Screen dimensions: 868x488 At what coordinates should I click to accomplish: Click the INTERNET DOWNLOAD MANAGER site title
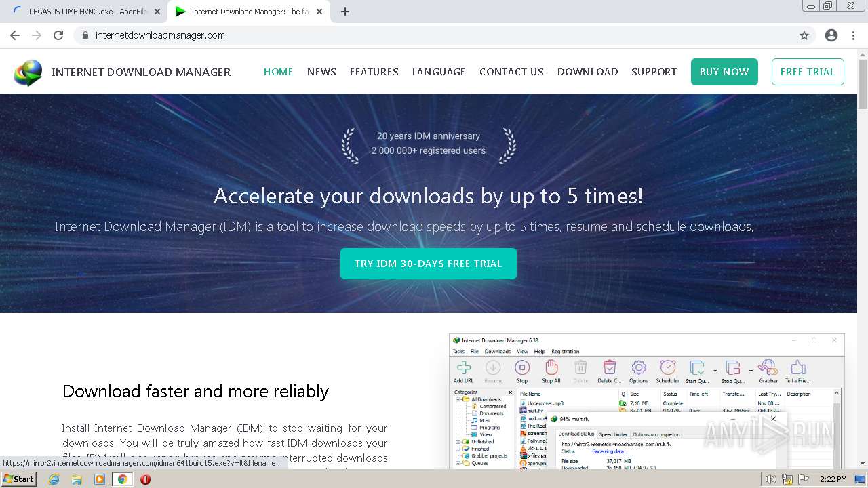pyautogui.click(x=141, y=72)
